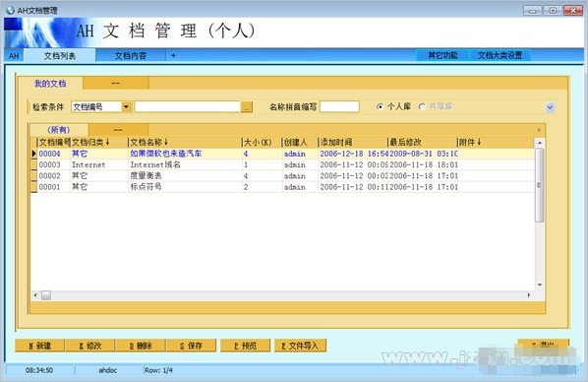
Task: Sort by 文档编号 column header
Action: [x=54, y=143]
